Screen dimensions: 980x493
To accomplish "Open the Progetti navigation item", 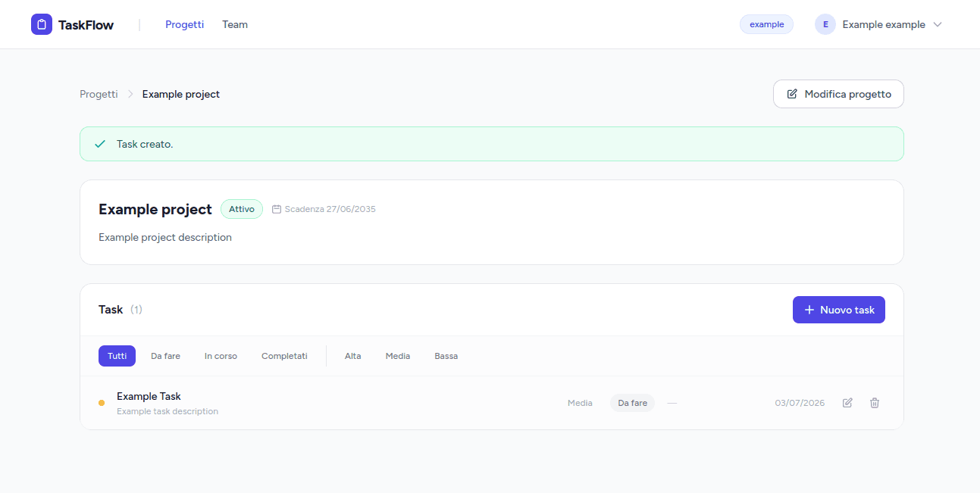I will [x=185, y=24].
